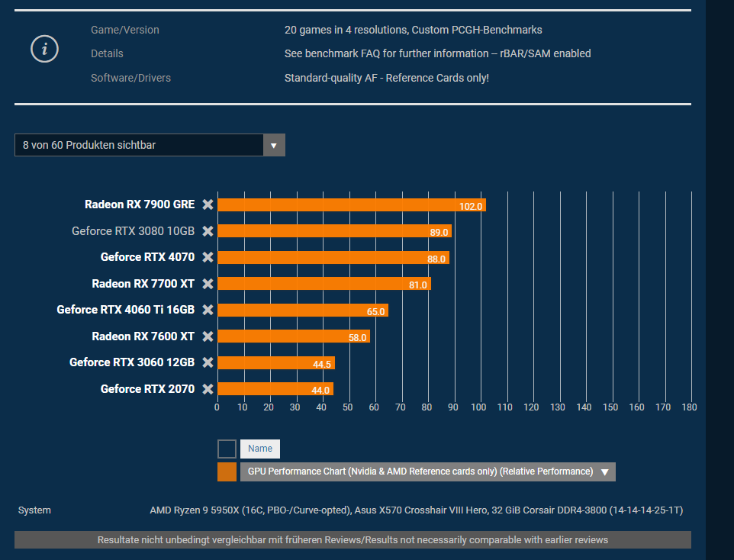
Task: Click the 58.0 bar value
Action: pos(358,338)
